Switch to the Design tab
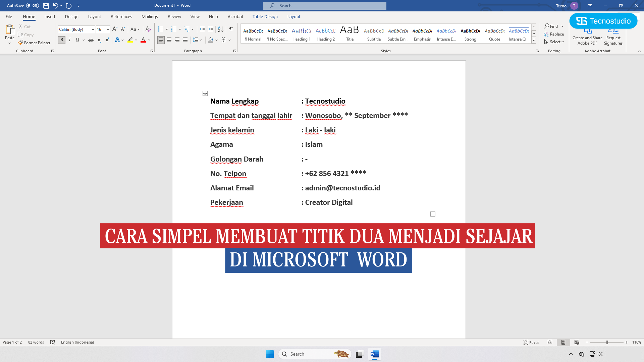Image resolution: width=644 pixels, height=362 pixels. click(72, 16)
